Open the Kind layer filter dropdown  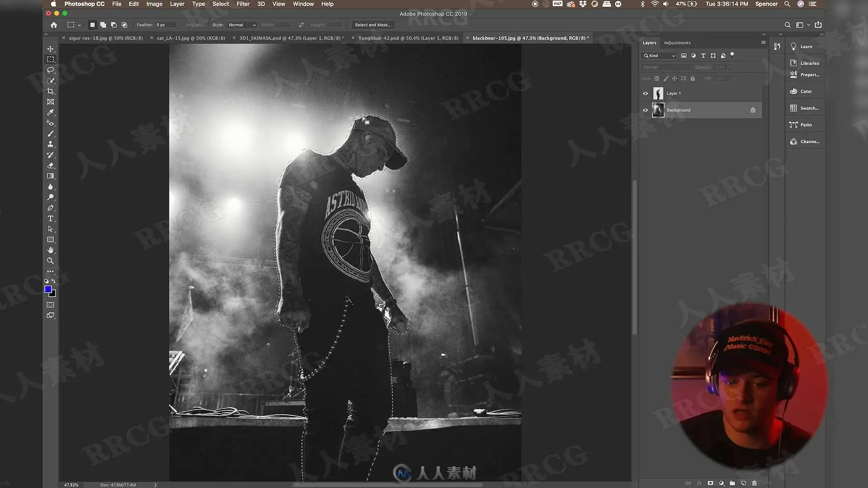point(660,56)
